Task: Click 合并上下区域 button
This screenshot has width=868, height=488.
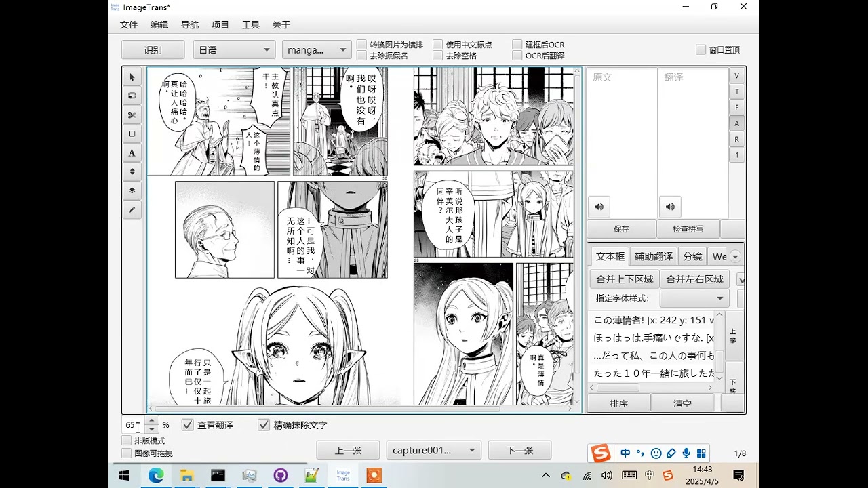Action: [625, 279]
